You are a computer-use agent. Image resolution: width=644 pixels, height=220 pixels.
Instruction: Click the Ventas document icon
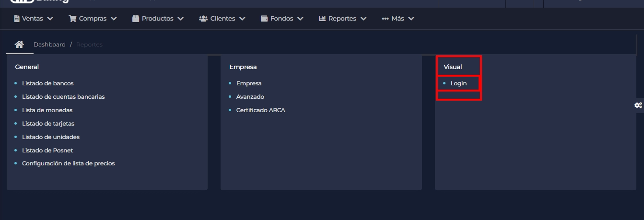17,19
